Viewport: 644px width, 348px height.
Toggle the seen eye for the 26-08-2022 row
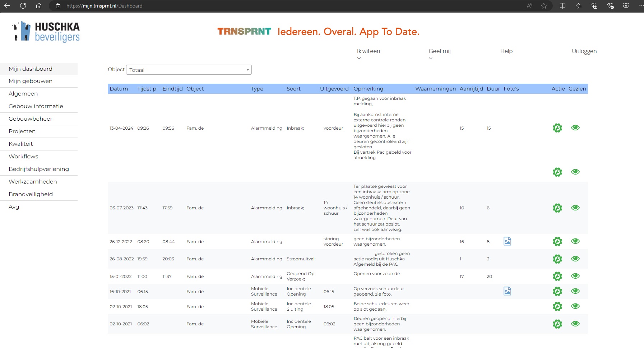coord(575,259)
